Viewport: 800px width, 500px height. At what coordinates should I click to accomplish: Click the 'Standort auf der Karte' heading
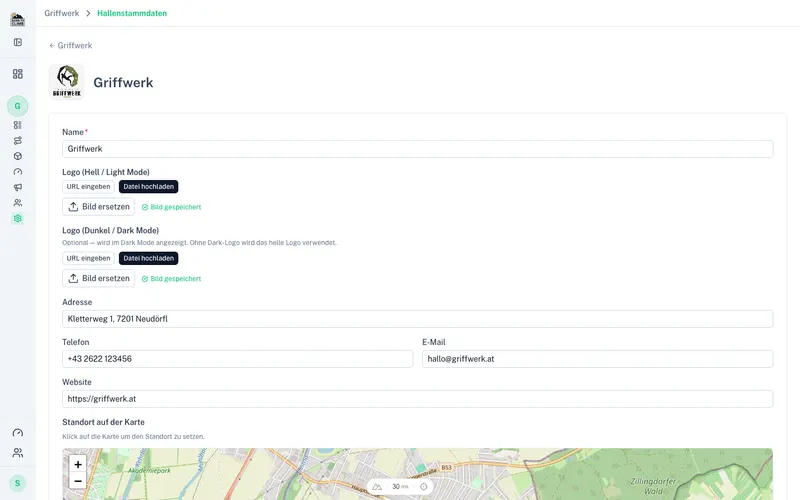(x=104, y=422)
